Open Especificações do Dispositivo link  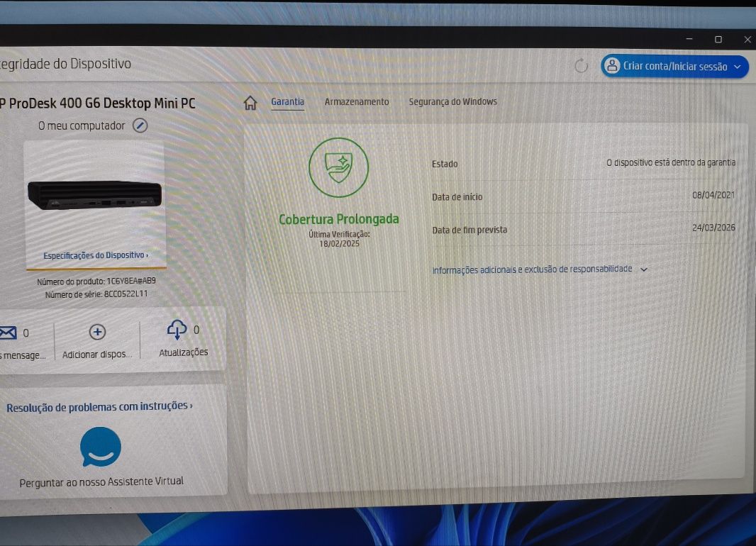pos(96,255)
